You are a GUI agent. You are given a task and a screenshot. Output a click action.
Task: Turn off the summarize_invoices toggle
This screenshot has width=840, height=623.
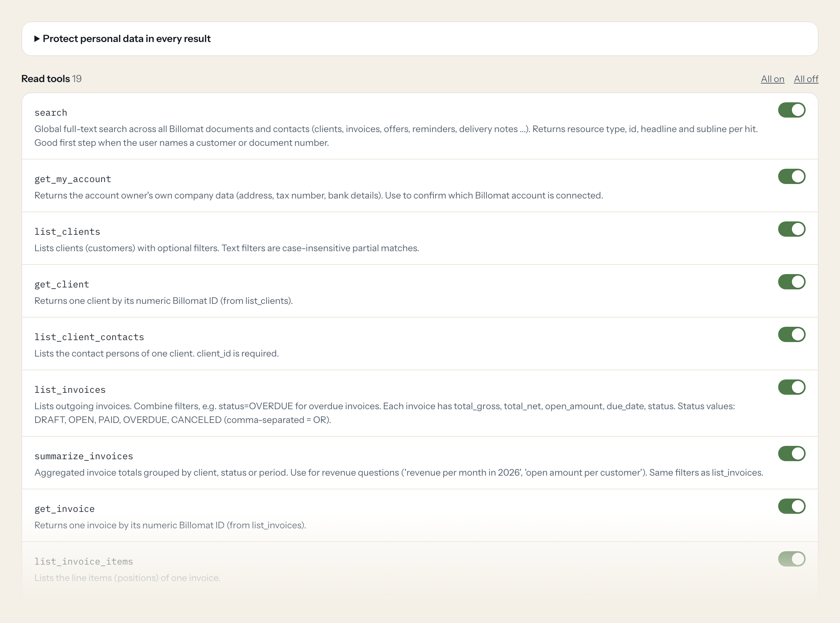(792, 454)
